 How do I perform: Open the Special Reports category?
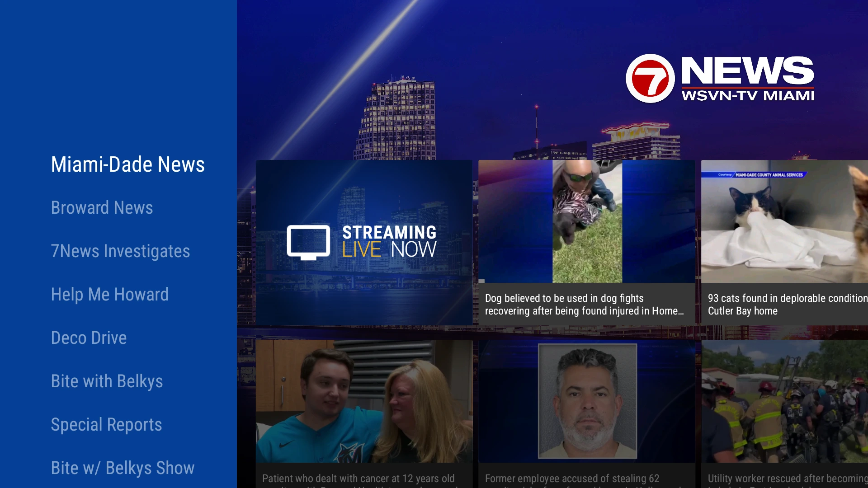coord(106,425)
